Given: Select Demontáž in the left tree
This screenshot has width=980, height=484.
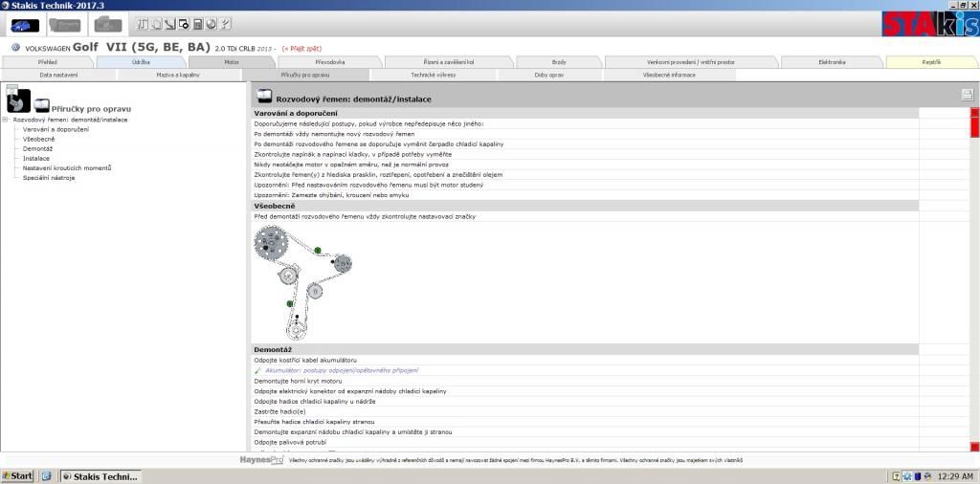Looking at the screenshot, I should coord(37,149).
